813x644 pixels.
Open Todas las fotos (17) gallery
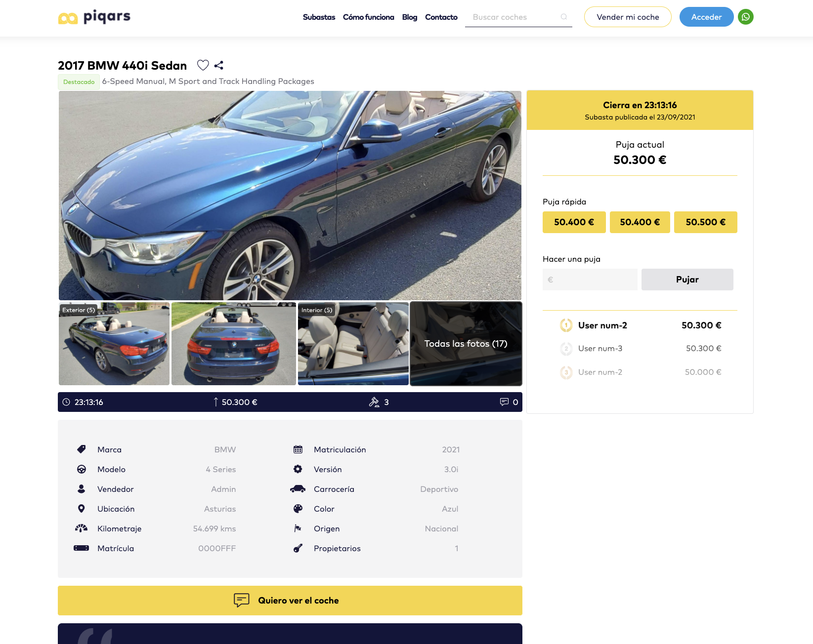pos(466,344)
